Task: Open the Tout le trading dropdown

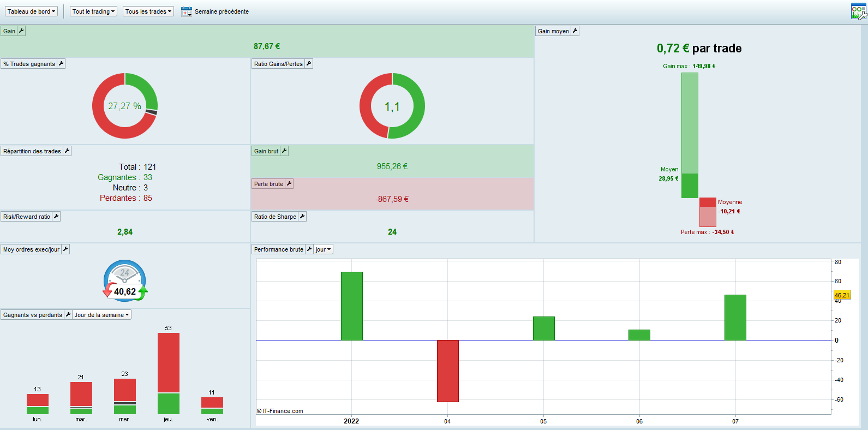Action: click(93, 11)
